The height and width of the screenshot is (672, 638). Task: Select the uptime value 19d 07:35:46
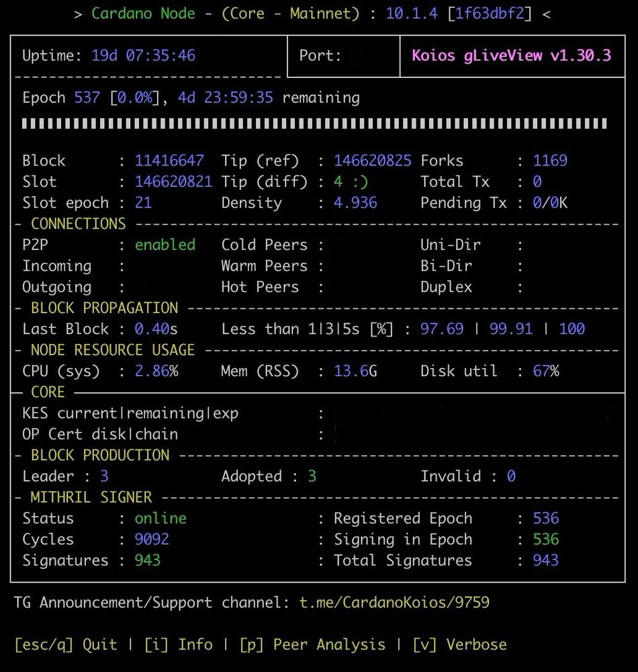[144, 55]
